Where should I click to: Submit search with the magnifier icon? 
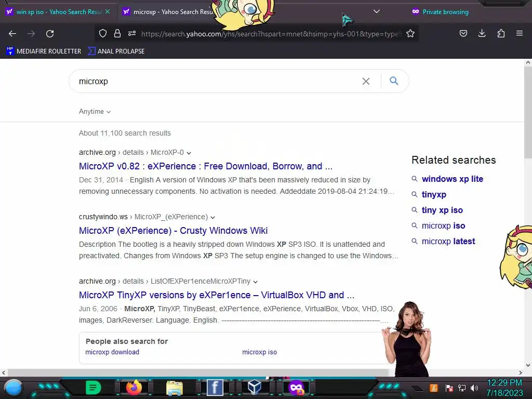394,81
